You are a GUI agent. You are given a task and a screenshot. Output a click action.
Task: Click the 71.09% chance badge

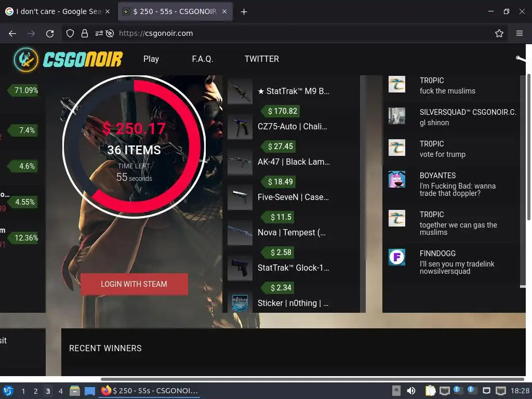point(23,90)
